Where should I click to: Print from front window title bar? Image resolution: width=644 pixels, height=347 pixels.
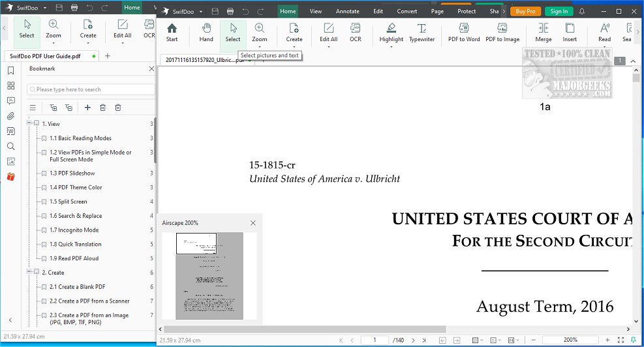coord(230,11)
